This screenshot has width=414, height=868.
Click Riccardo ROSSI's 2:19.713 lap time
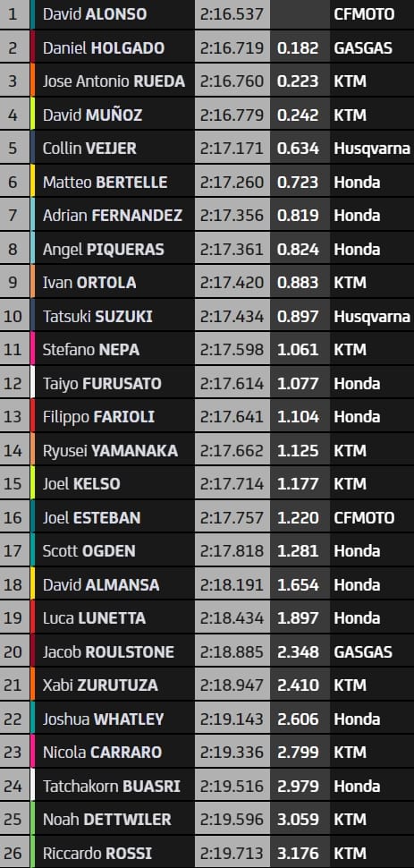tap(232, 853)
